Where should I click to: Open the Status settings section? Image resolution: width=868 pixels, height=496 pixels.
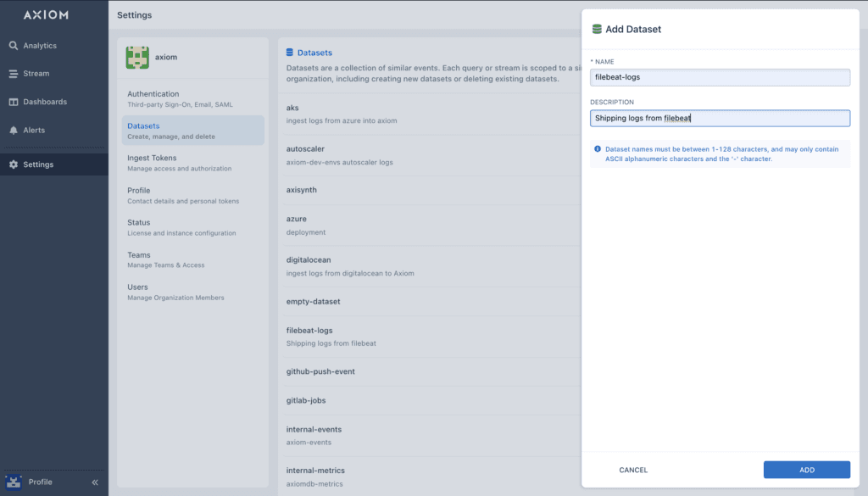192,227
